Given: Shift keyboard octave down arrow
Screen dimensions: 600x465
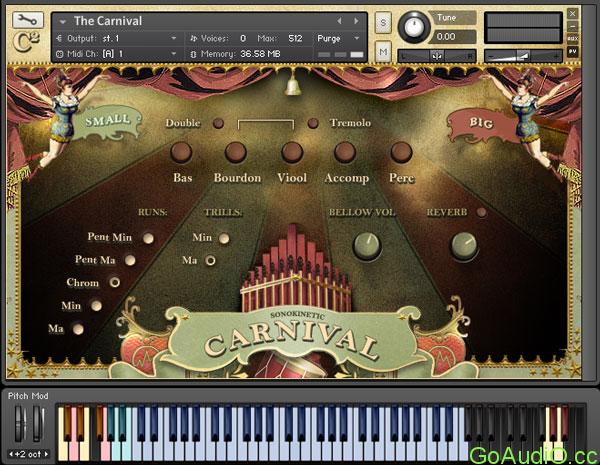Looking at the screenshot, I should pos(11,454).
